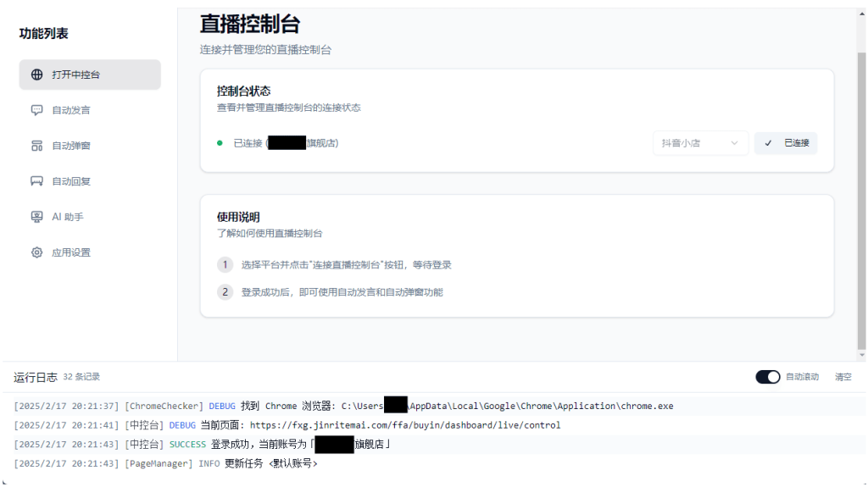868x498 pixels.
Task: Switch to the 自动回复 page
Action: coord(90,181)
